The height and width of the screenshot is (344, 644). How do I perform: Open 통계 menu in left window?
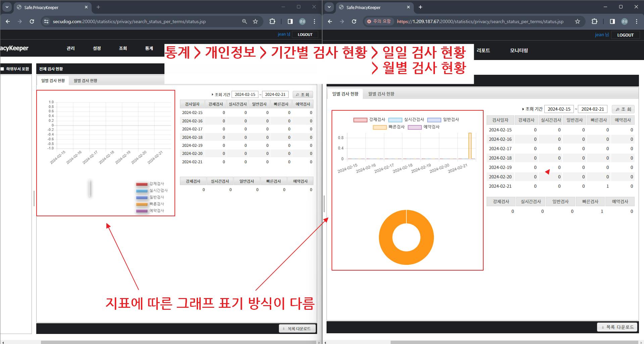(149, 48)
